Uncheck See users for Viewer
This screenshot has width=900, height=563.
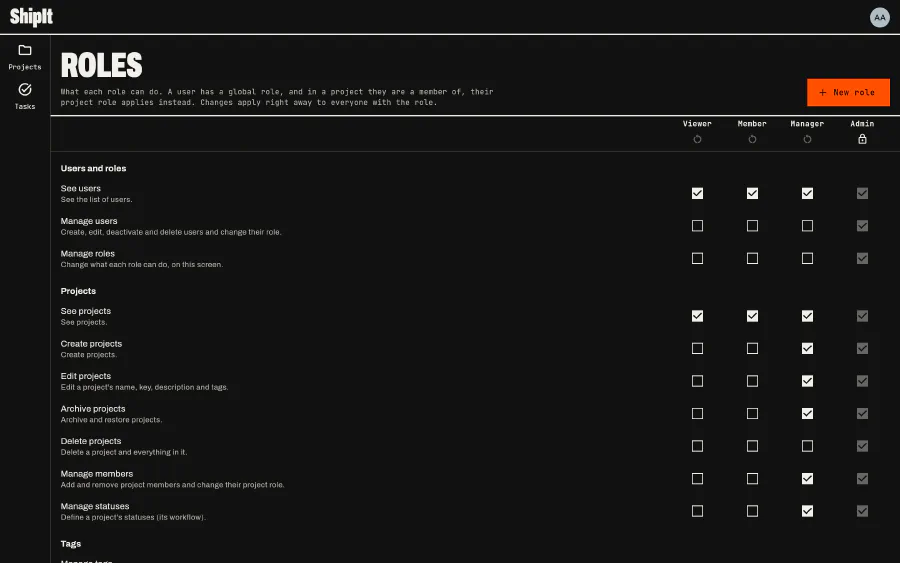click(697, 193)
